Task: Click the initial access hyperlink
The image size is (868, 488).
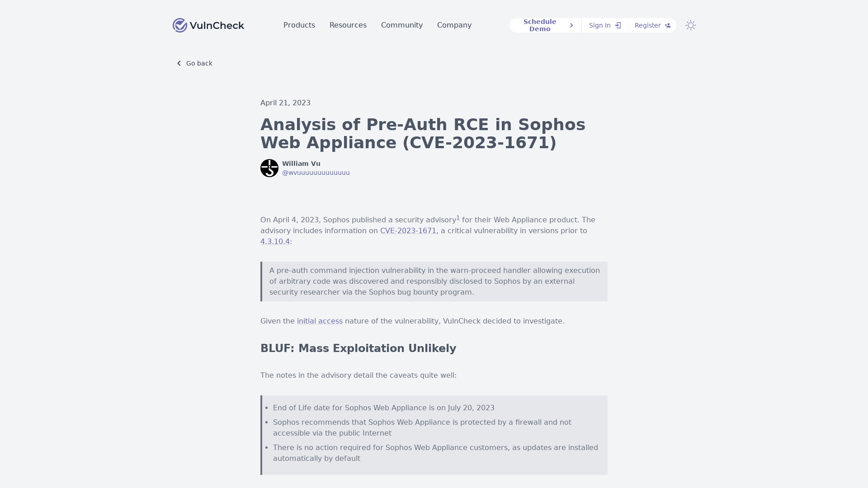Action: tap(320, 320)
